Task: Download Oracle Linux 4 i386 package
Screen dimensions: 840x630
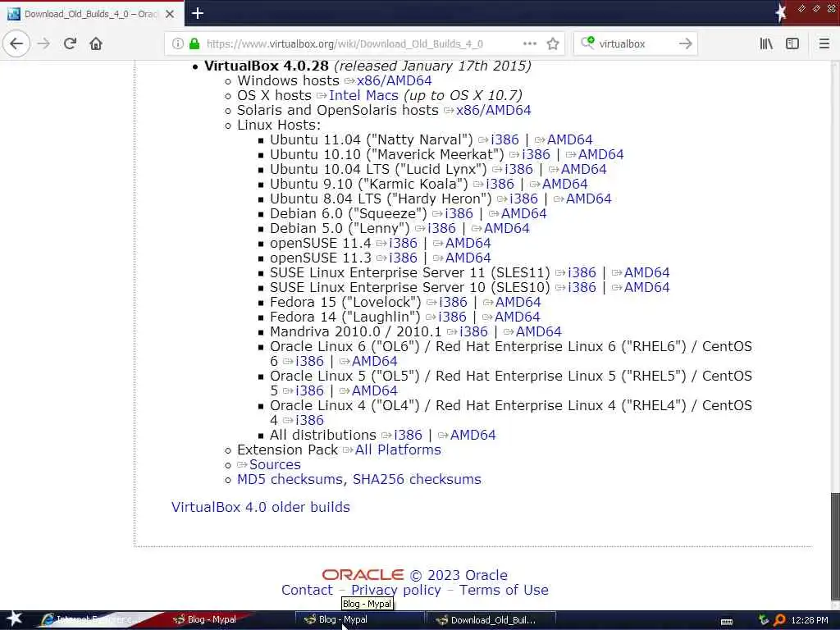Action: pos(309,420)
